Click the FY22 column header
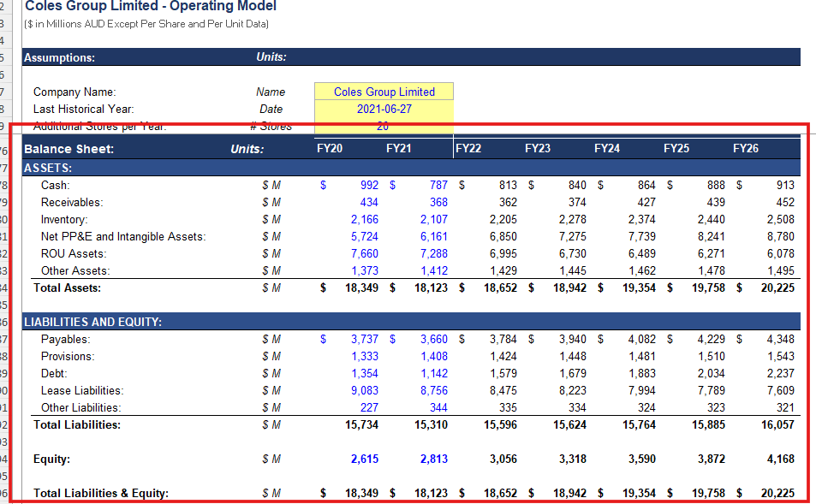 pyautogui.click(x=468, y=149)
